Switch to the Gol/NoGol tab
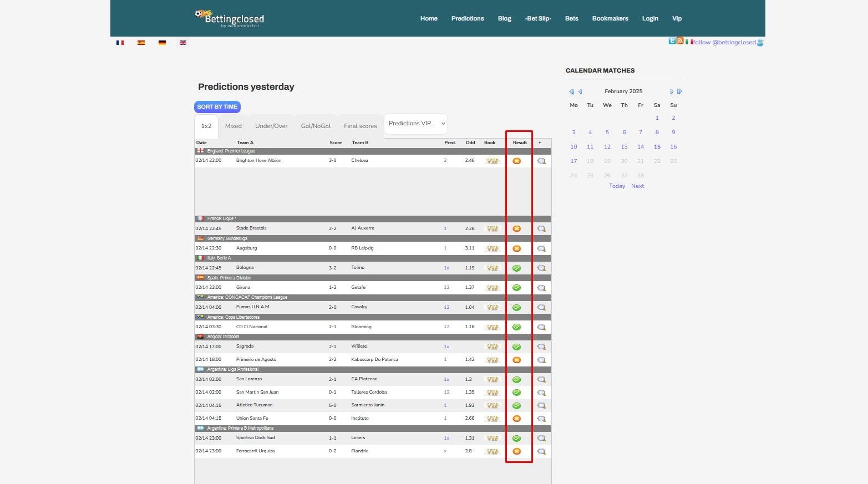 coord(316,126)
